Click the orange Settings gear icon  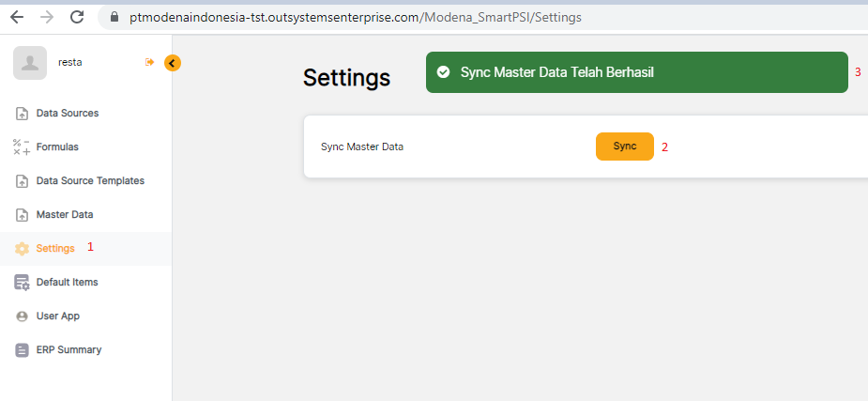[x=22, y=249]
